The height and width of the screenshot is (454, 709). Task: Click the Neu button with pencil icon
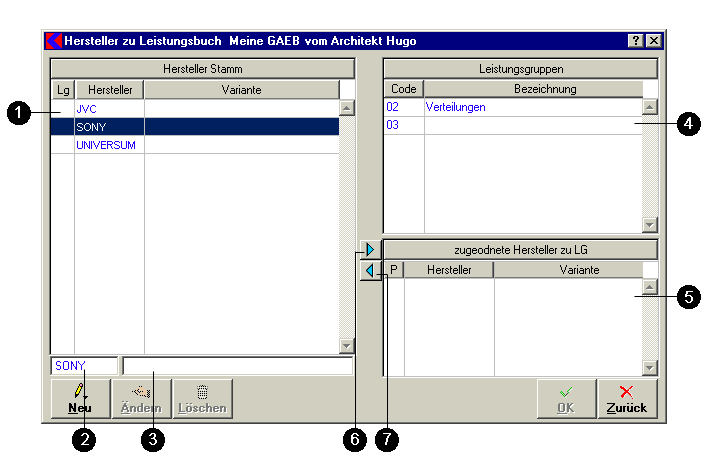81,398
